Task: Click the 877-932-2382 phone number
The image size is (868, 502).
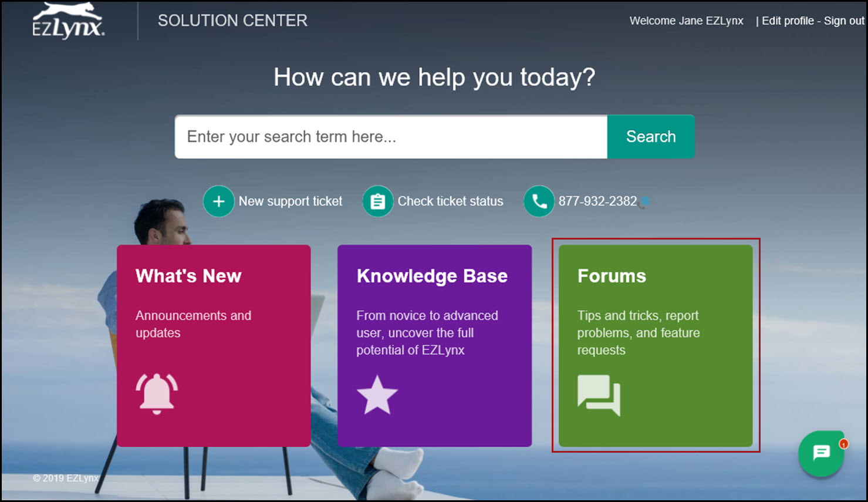Action: pos(597,201)
